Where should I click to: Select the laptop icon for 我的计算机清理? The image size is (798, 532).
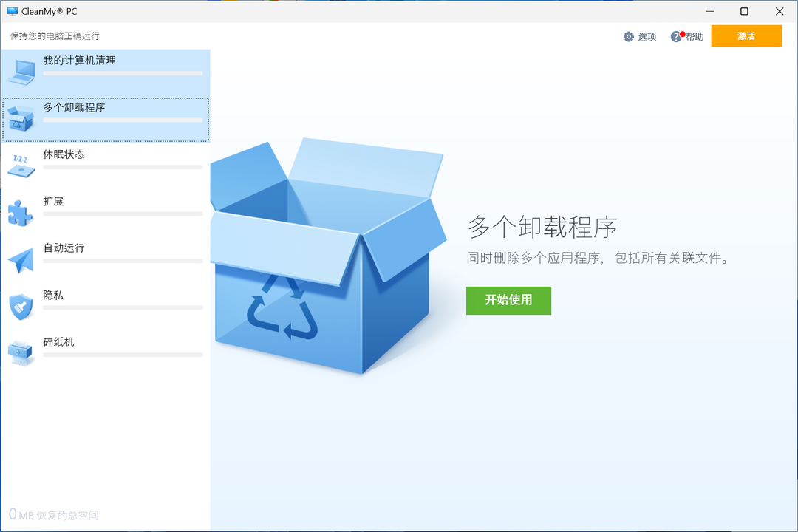click(21, 69)
